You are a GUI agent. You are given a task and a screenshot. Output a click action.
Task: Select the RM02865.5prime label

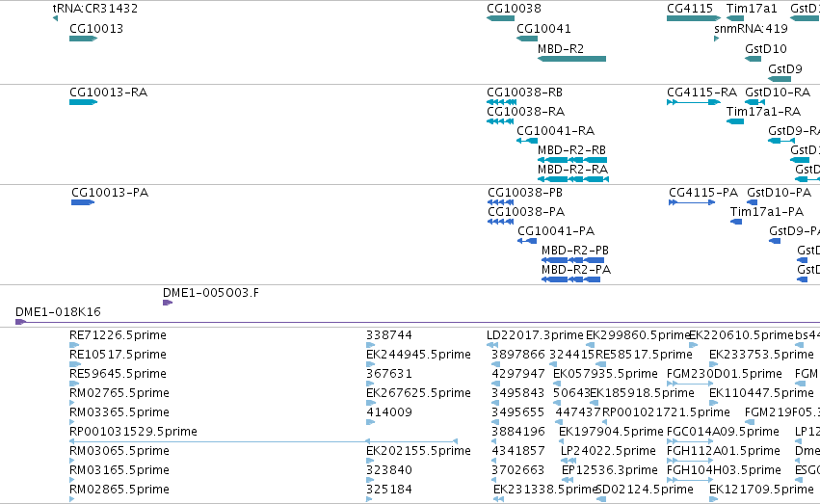pos(119,490)
